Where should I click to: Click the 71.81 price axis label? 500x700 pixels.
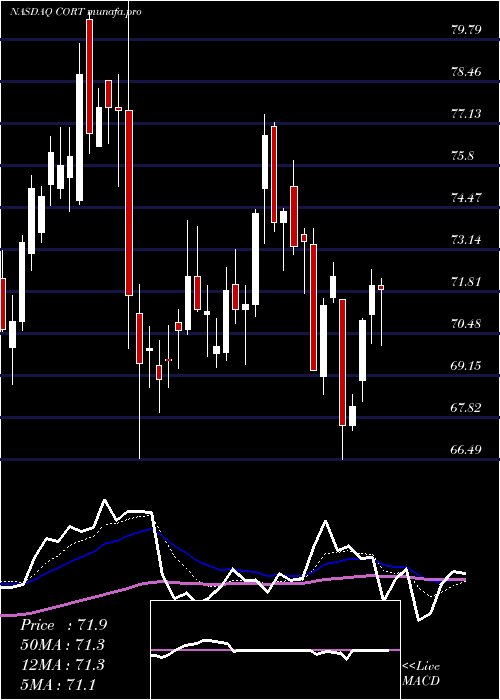coord(466,282)
